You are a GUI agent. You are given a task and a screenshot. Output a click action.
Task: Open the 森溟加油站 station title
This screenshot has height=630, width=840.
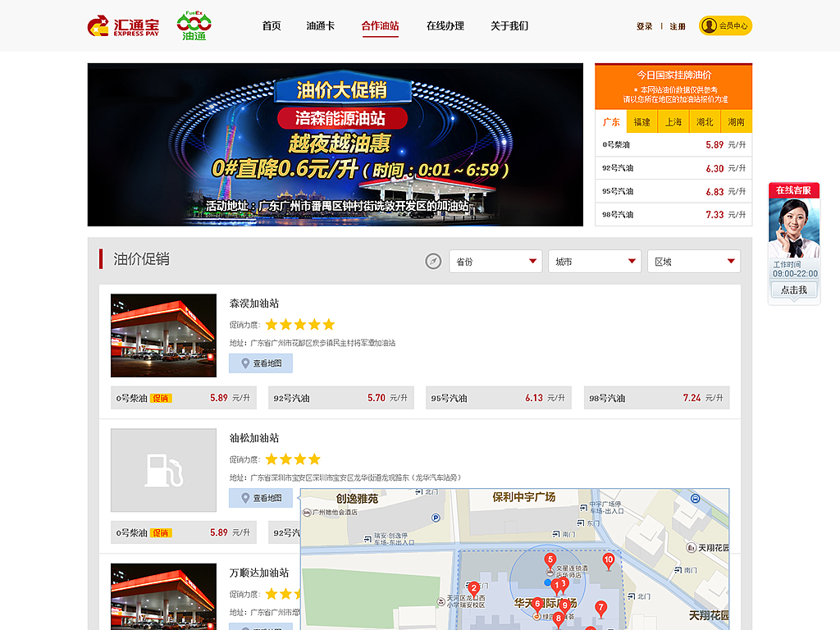[254, 304]
